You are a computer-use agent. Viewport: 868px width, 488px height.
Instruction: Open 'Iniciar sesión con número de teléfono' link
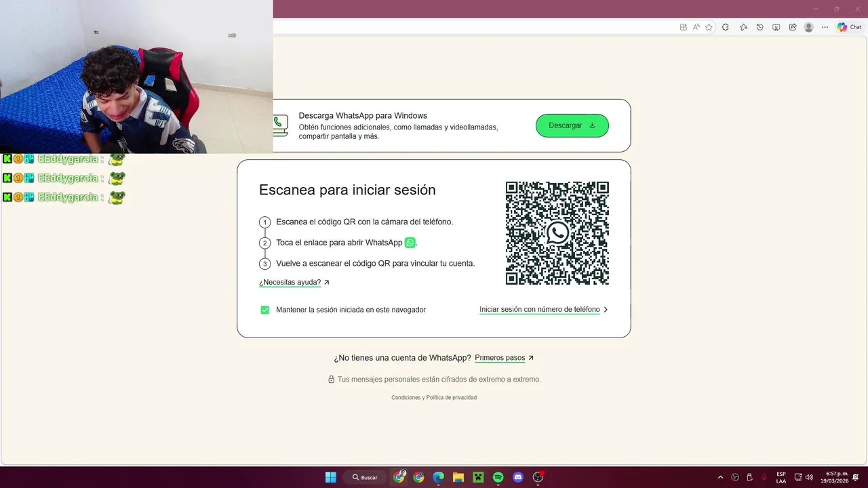(x=539, y=310)
